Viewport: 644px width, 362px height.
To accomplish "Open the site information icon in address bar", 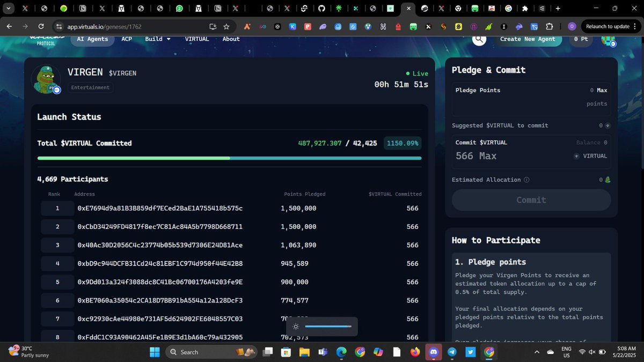I will (x=59, y=26).
